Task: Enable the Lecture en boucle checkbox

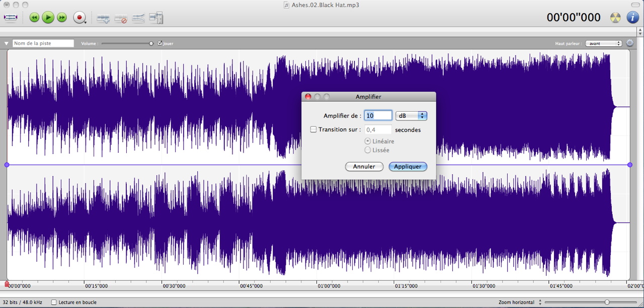Action: 54,302
